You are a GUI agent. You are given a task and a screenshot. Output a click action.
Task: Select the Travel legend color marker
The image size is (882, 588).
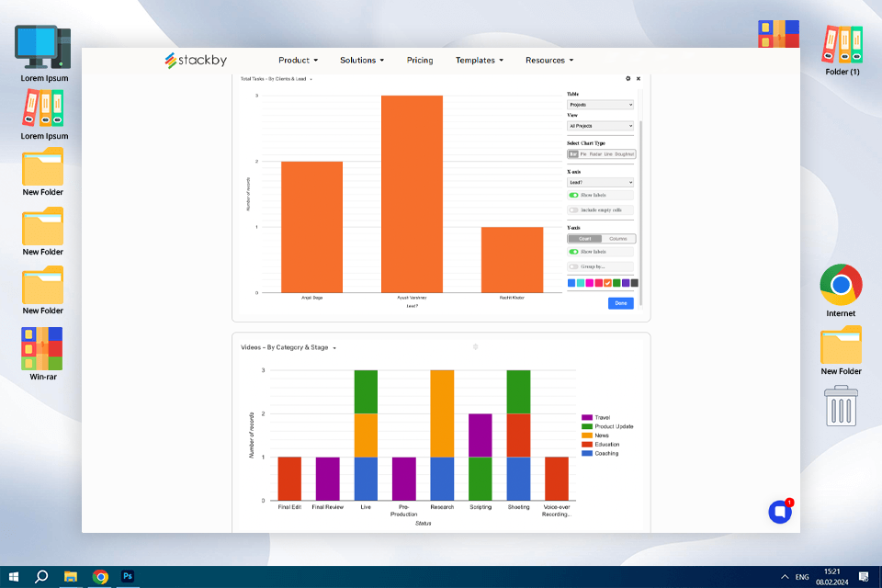(x=587, y=417)
